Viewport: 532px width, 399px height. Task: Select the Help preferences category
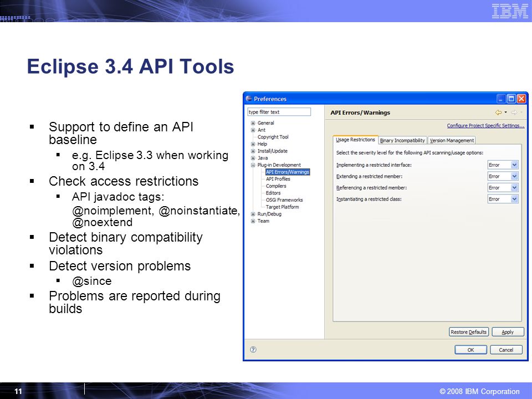(x=262, y=144)
